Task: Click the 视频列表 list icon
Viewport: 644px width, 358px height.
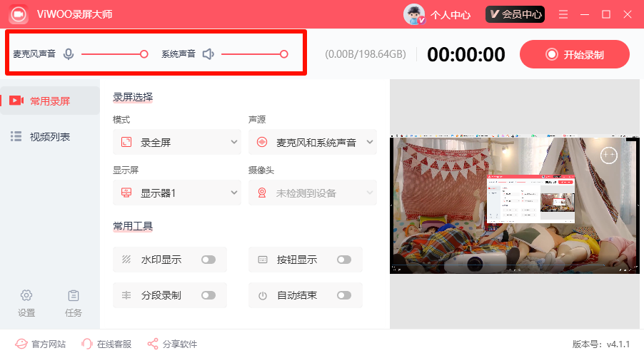Action: (16, 136)
